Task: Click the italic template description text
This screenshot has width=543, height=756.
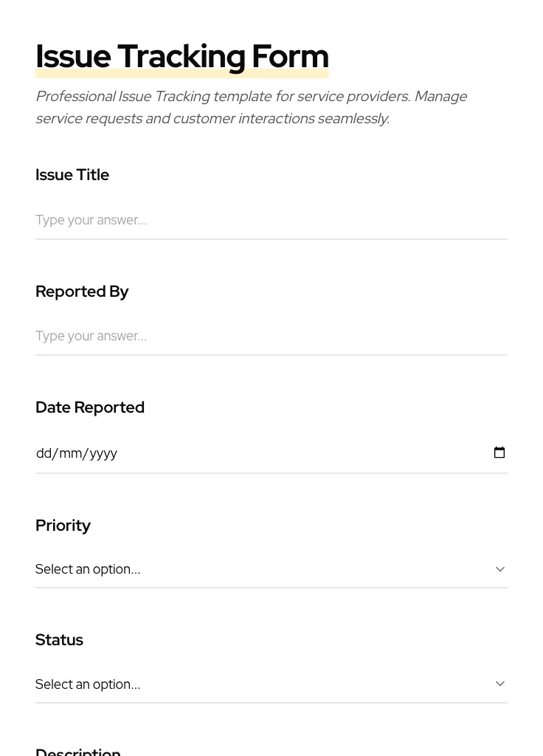Action: [x=251, y=107]
